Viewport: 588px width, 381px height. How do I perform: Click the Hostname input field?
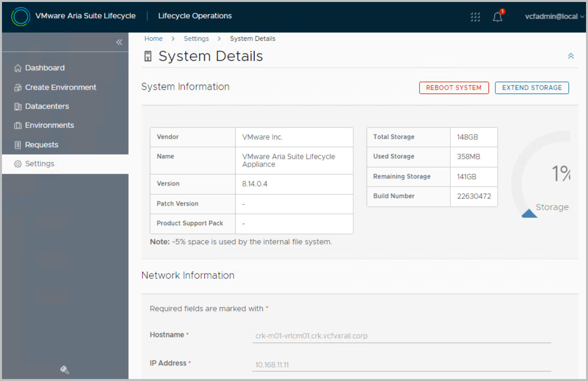401,336
